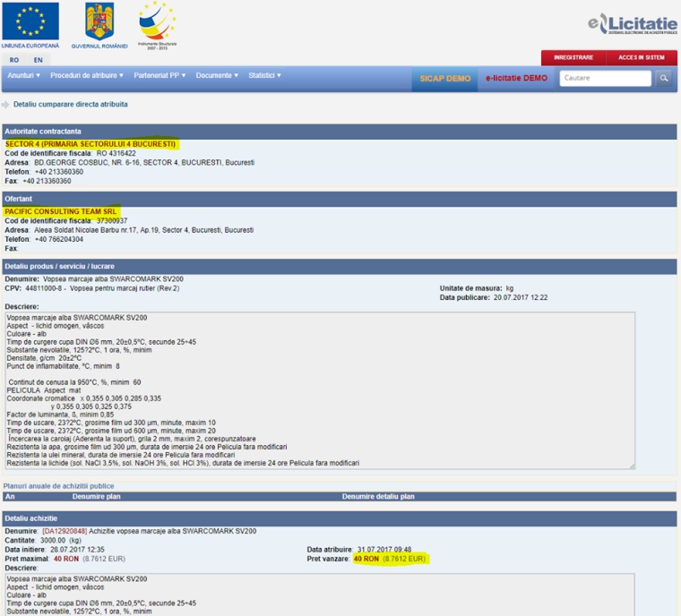Click the Rezistenta la ulei mineral line

click(121, 456)
